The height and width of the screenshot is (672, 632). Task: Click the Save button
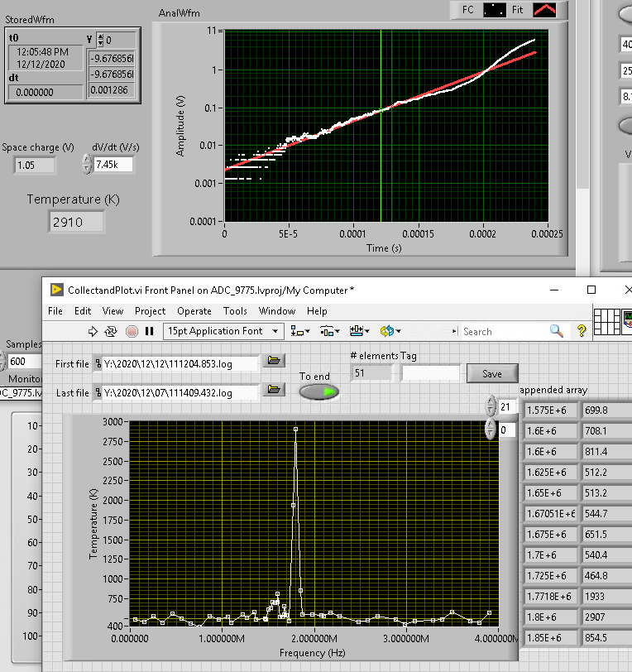[x=491, y=373]
